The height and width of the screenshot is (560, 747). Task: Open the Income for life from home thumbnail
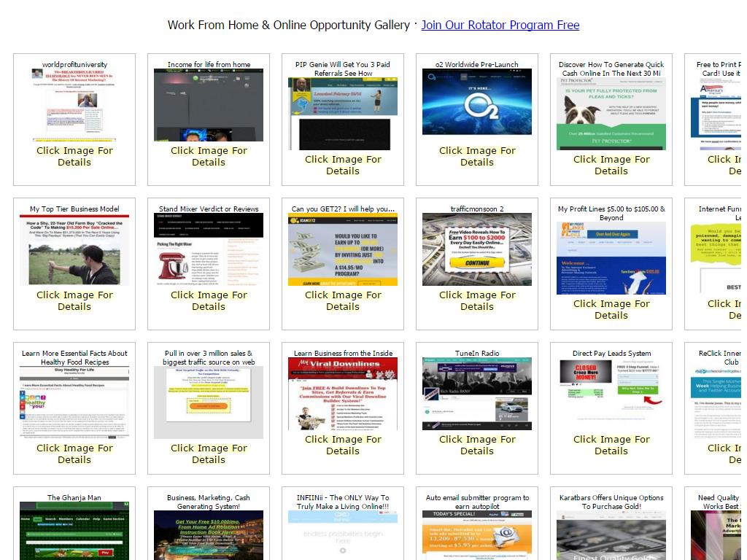[x=209, y=105]
